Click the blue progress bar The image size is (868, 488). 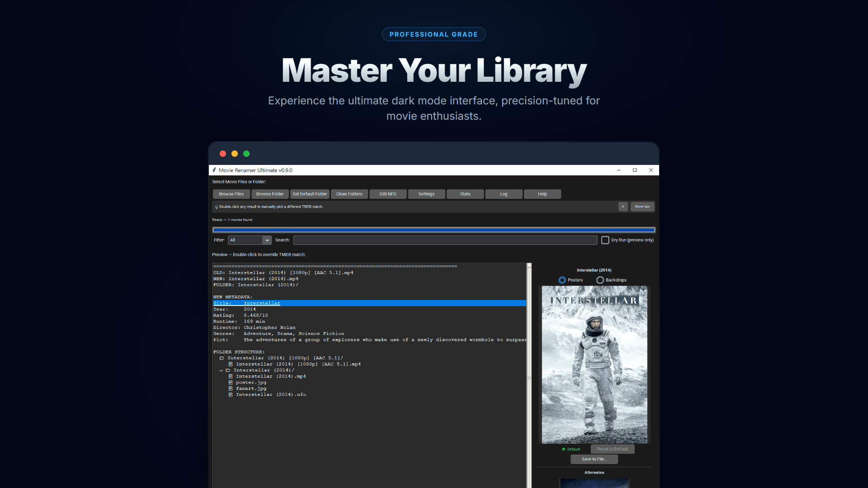click(x=433, y=230)
